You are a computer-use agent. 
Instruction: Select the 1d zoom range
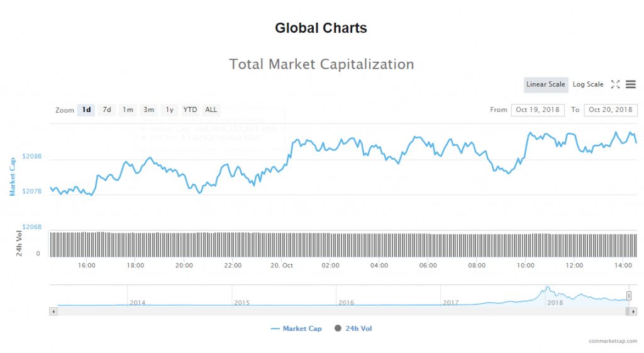[86, 109]
